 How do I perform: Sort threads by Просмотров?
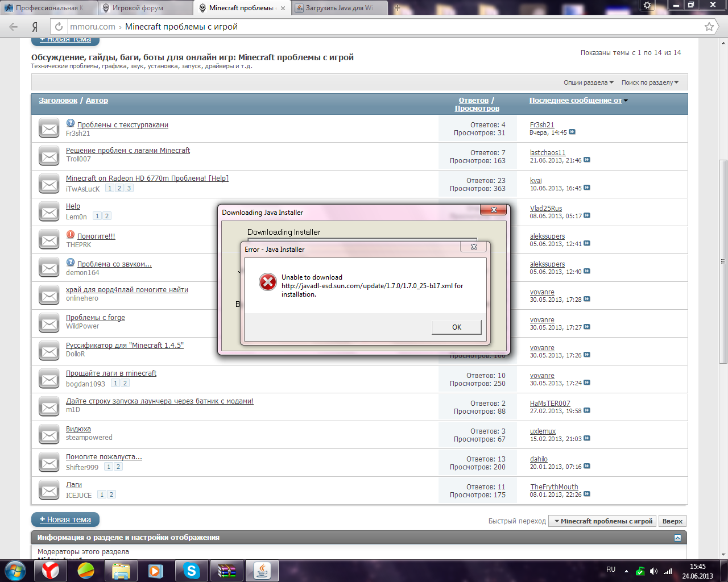[x=477, y=109]
